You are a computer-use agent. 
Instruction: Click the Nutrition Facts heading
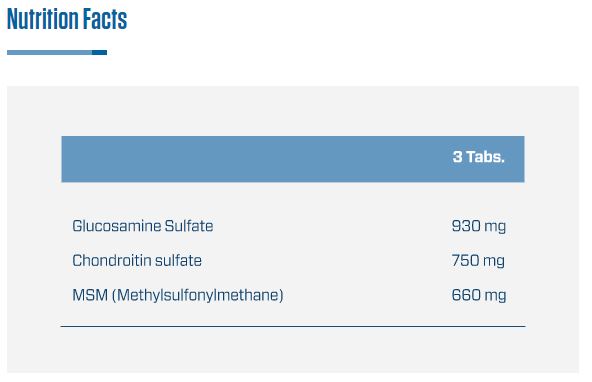(67, 19)
